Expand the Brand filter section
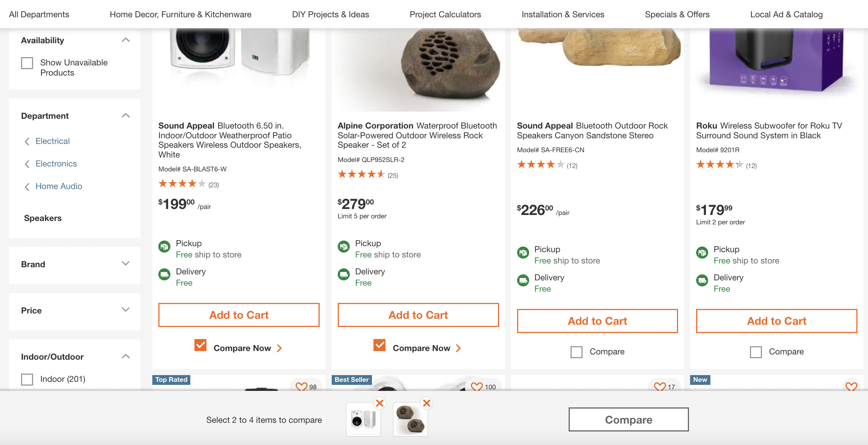Screen dimensions: 868x445 coord(126,264)
